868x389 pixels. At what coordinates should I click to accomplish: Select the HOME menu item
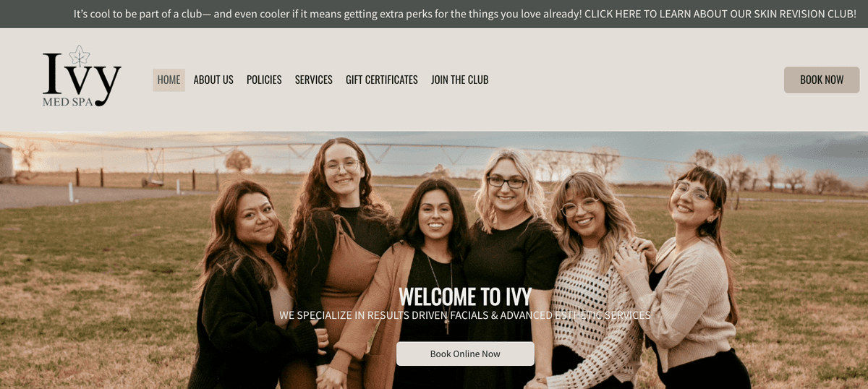click(x=169, y=80)
